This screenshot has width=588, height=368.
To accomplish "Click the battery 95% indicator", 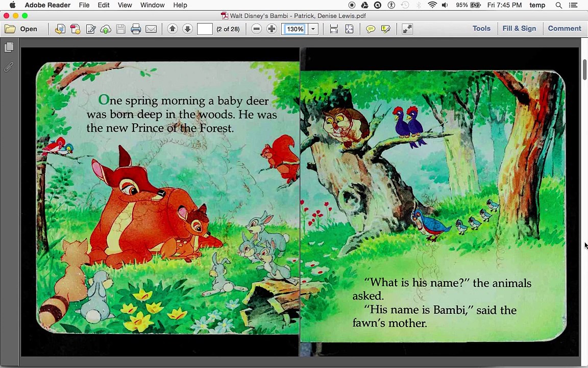I will tap(468, 5).
